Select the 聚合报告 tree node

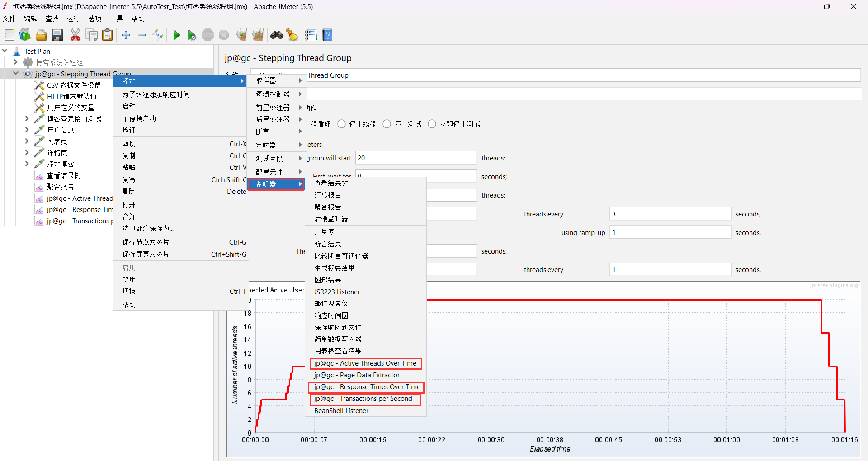point(60,187)
